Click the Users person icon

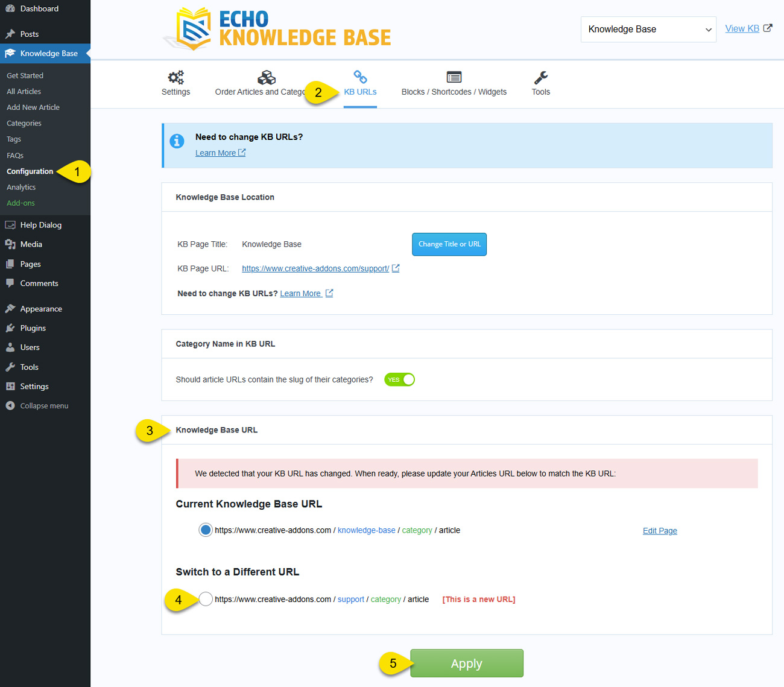pyautogui.click(x=10, y=347)
